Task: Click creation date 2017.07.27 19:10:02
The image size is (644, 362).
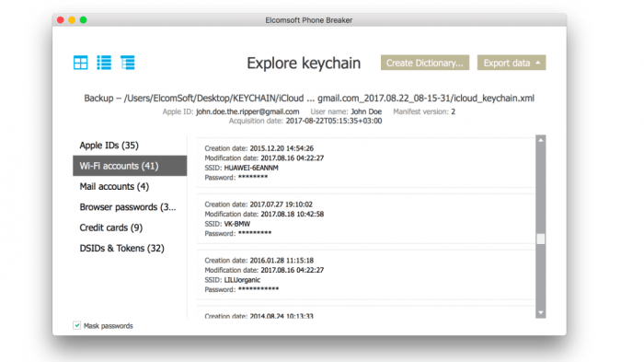Action: (x=281, y=204)
